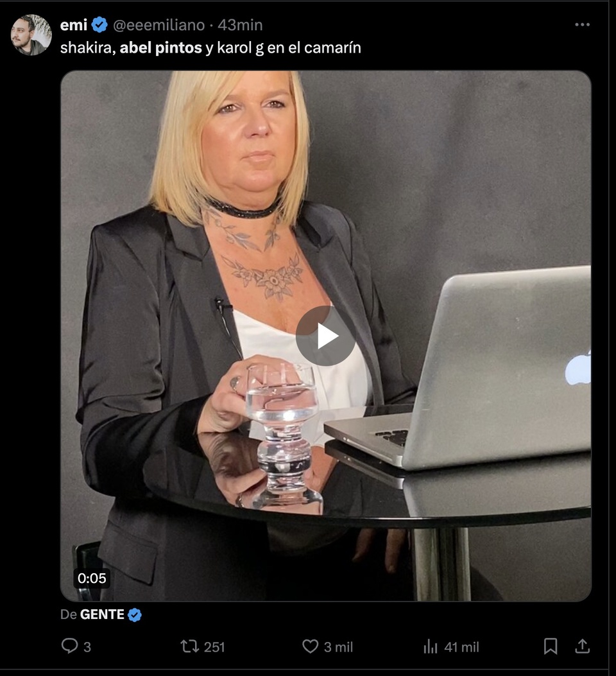Open the reply comment icon
This screenshot has width=616, height=676.
tap(69, 646)
